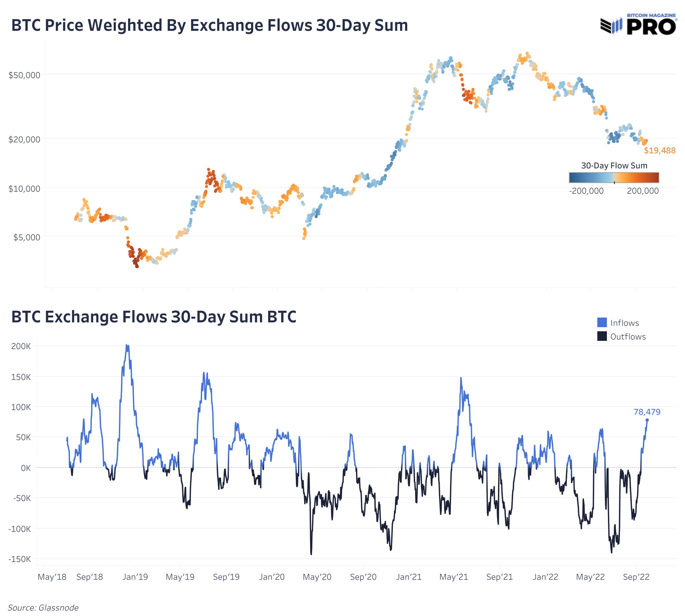Click the blue Inflows legend square

602,322
